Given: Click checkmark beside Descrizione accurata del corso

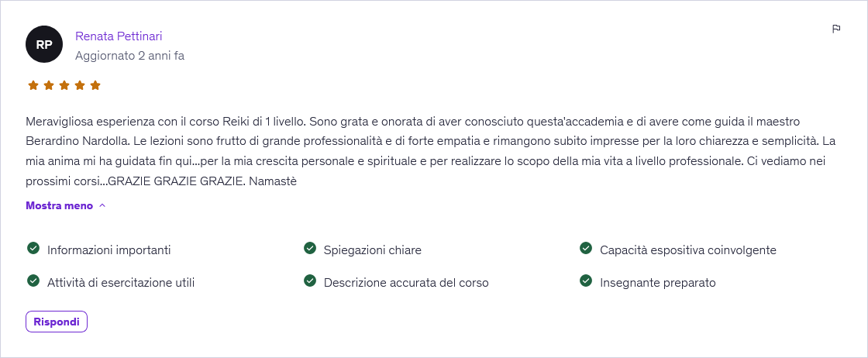Looking at the screenshot, I should point(310,281).
